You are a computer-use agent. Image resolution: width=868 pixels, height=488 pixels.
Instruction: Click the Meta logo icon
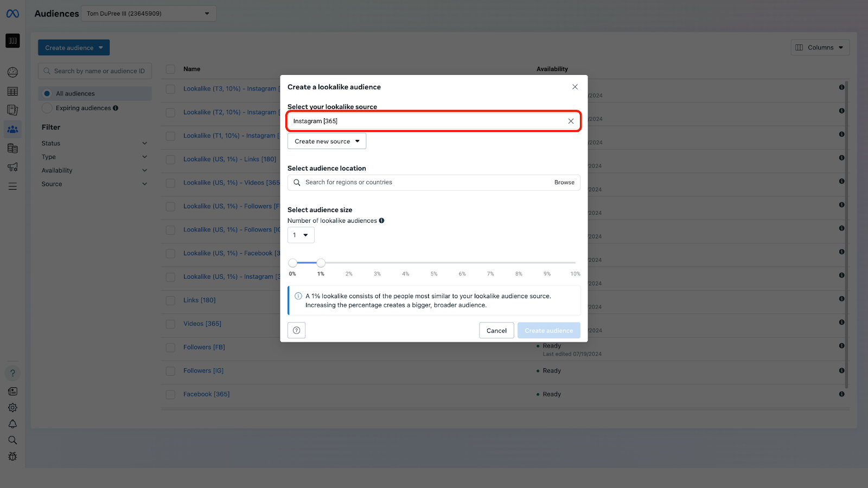[12, 14]
